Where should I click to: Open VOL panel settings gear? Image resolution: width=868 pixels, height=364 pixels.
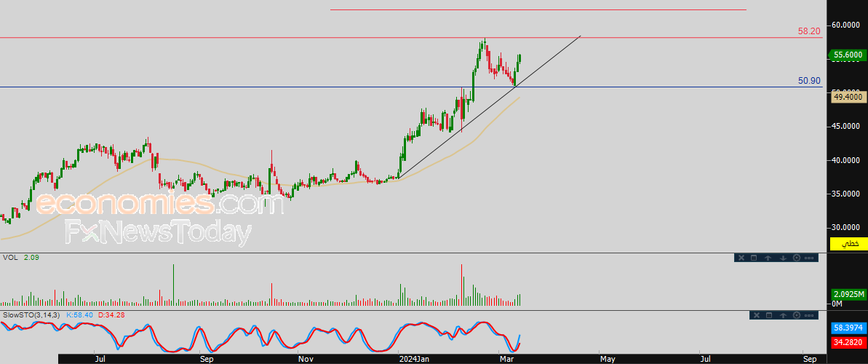click(797, 258)
